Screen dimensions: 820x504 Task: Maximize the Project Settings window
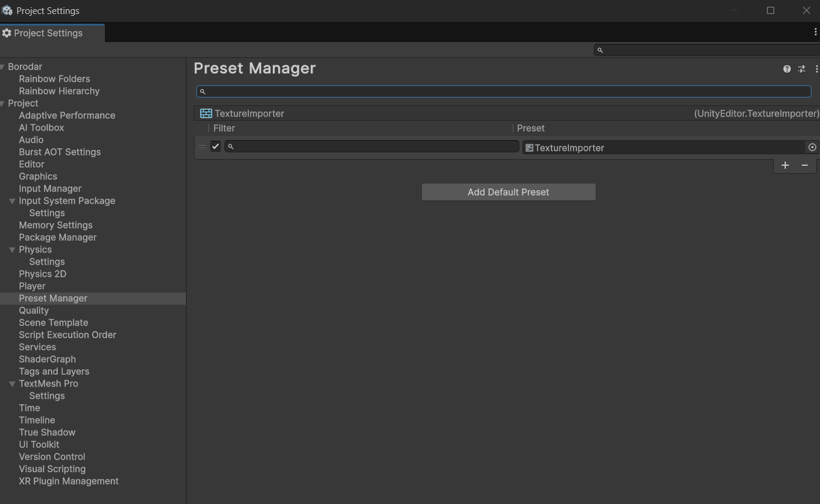coord(771,10)
